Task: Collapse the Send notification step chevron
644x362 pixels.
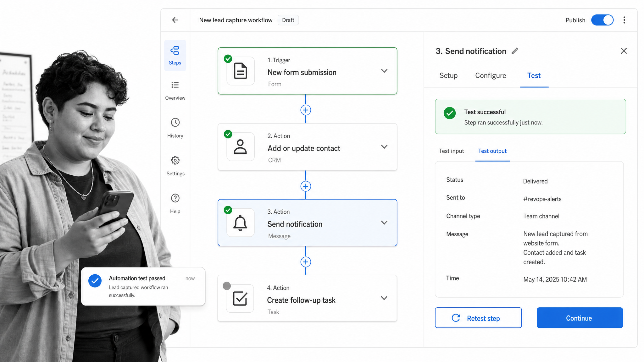Action: pos(384,222)
